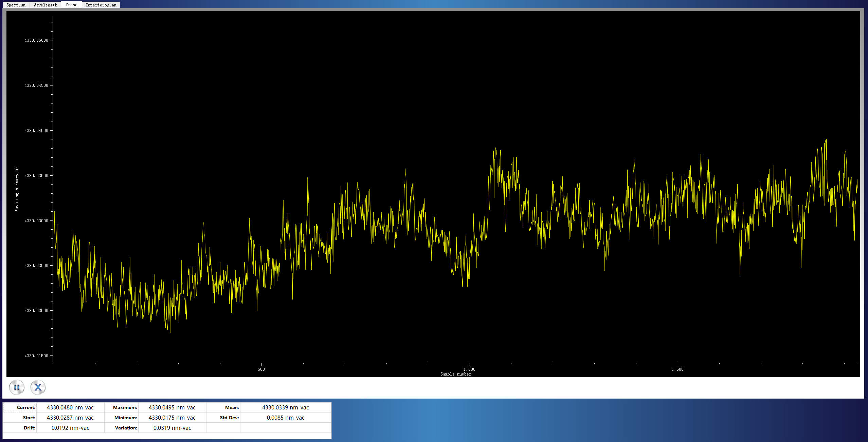Click the Sample number axis label
Image resolution: width=868 pixels, height=442 pixels.
point(456,374)
